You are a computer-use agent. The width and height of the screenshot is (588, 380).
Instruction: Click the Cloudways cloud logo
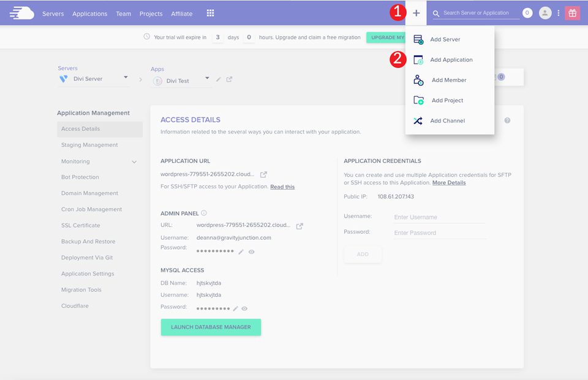(22, 12)
